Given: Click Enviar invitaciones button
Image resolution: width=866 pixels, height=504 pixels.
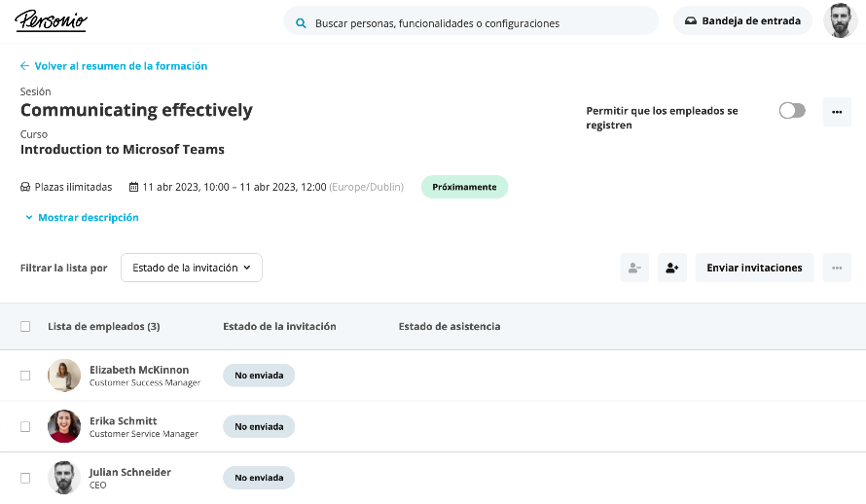Looking at the screenshot, I should 754,268.
